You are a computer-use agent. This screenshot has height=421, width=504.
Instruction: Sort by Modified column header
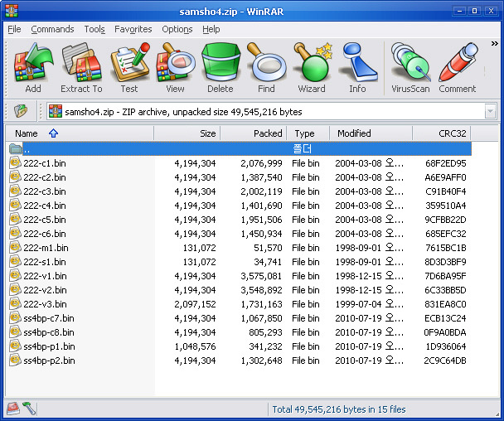(x=371, y=133)
